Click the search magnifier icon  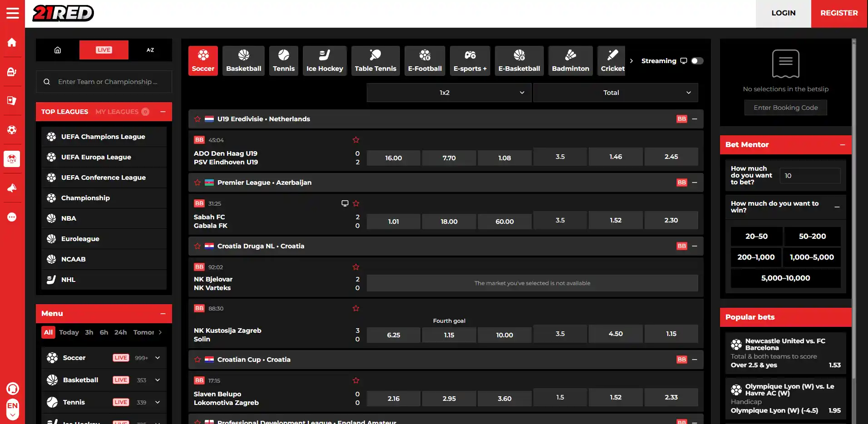pyautogui.click(x=47, y=82)
